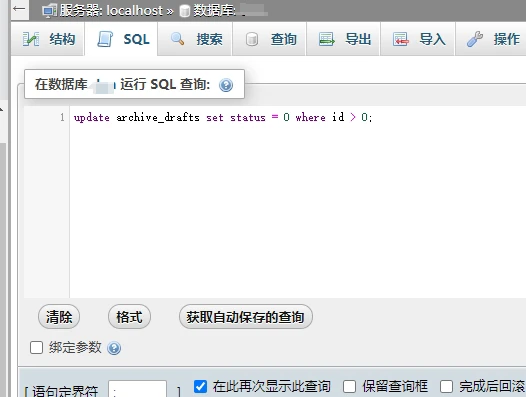The height and width of the screenshot is (397, 526).
Task: Click the 导入 import icon
Action: [x=401, y=39]
